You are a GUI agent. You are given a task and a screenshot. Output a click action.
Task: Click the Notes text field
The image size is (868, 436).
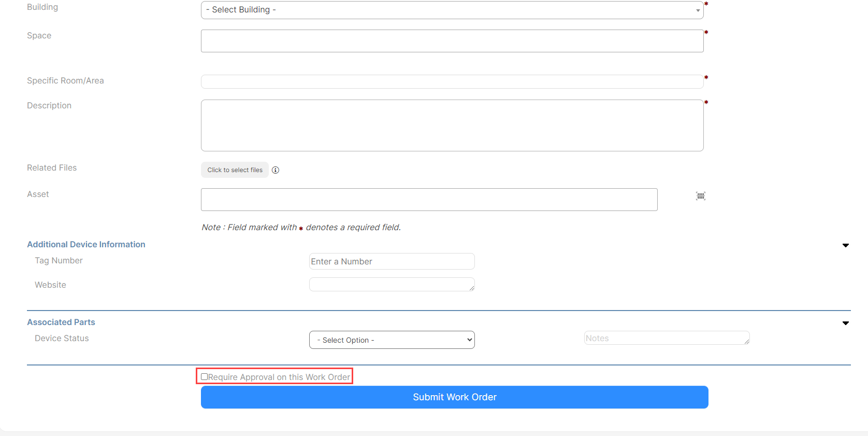pos(667,338)
